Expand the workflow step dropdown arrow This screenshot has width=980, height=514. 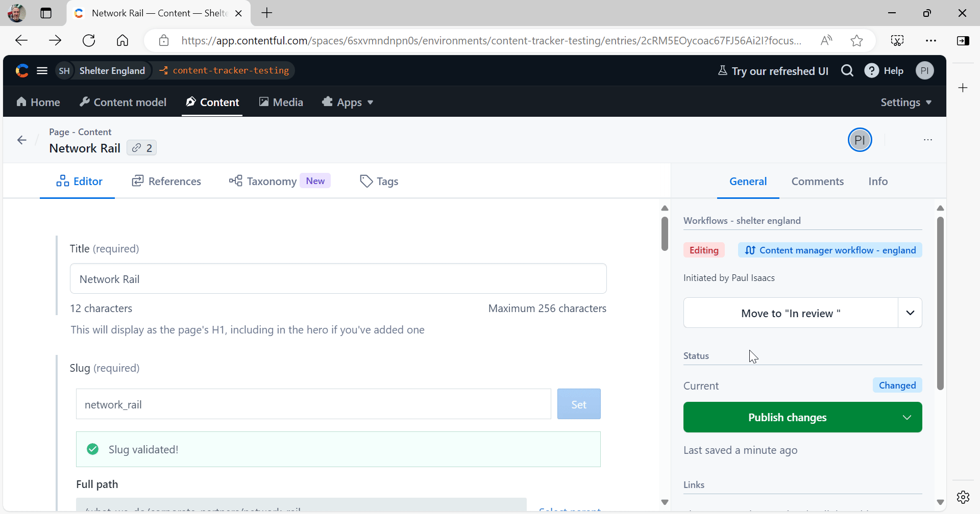tap(910, 313)
